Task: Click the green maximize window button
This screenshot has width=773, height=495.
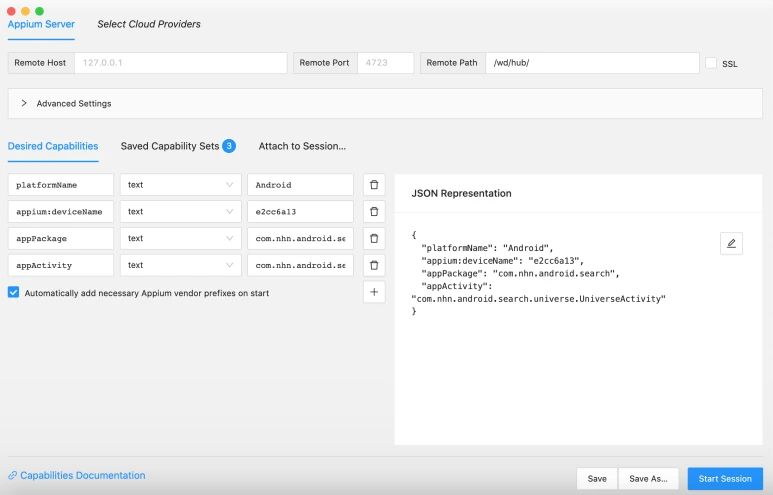Action: [39, 11]
